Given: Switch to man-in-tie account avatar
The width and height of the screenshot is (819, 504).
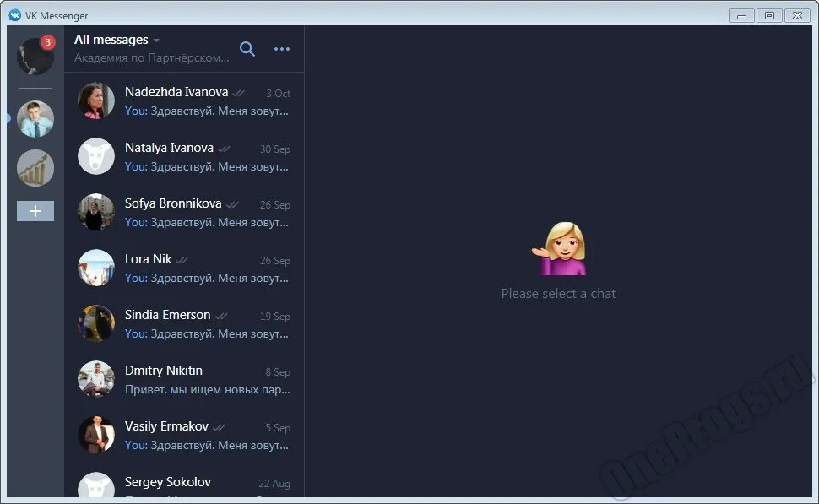Looking at the screenshot, I should coord(35,119).
